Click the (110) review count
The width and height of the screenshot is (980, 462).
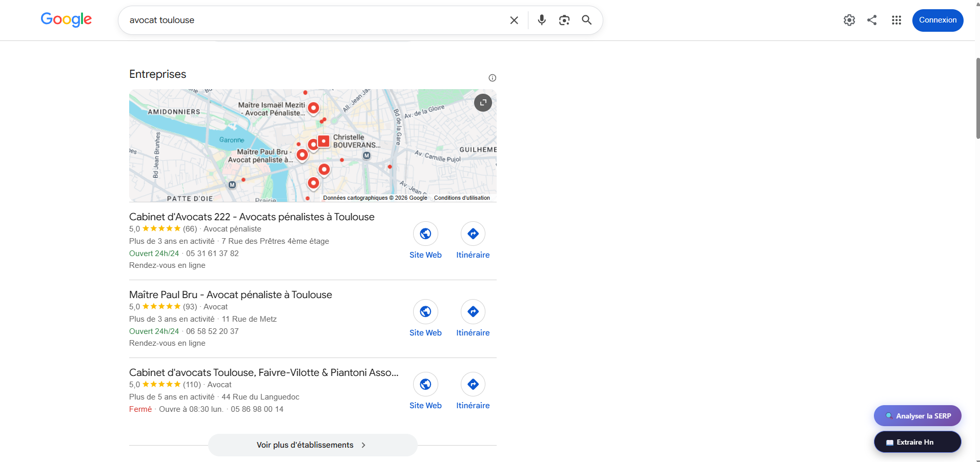pyautogui.click(x=192, y=385)
